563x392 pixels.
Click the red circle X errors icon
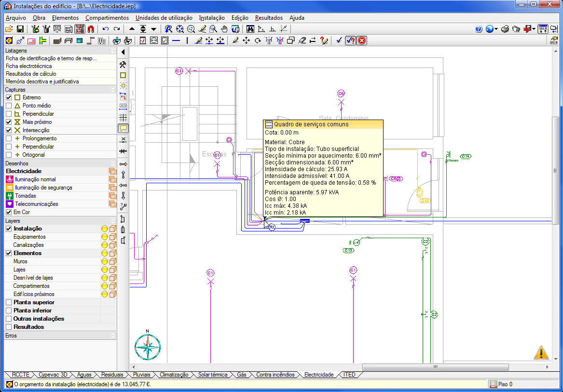point(361,41)
